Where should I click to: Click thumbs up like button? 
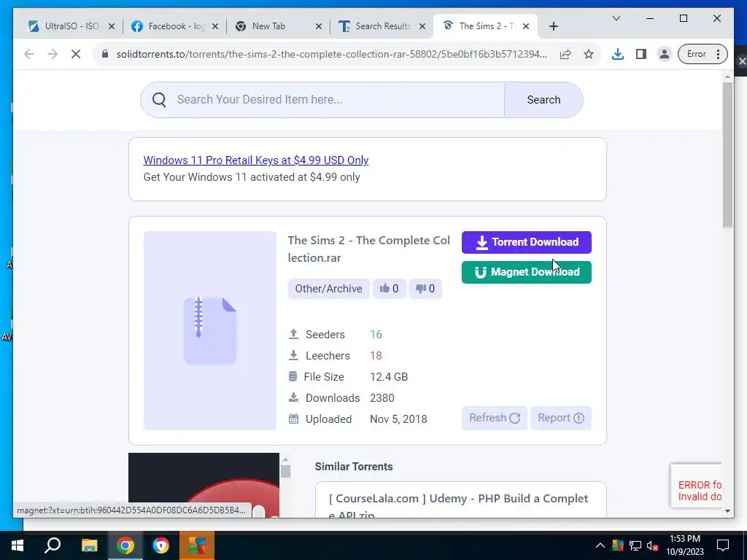coord(389,289)
